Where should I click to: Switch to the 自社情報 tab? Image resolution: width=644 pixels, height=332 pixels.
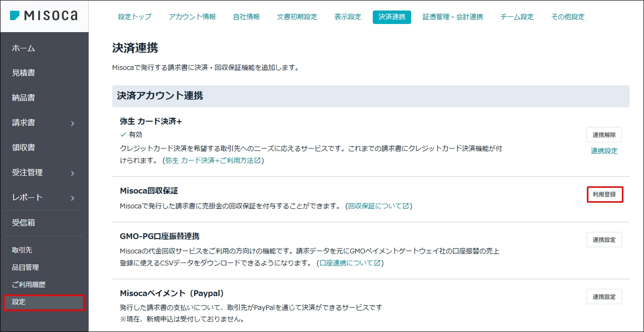246,17
